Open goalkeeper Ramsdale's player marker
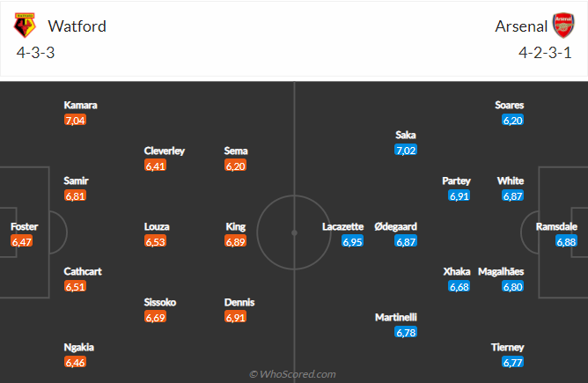588x383 pixels. pyautogui.click(x=556, y=226)
